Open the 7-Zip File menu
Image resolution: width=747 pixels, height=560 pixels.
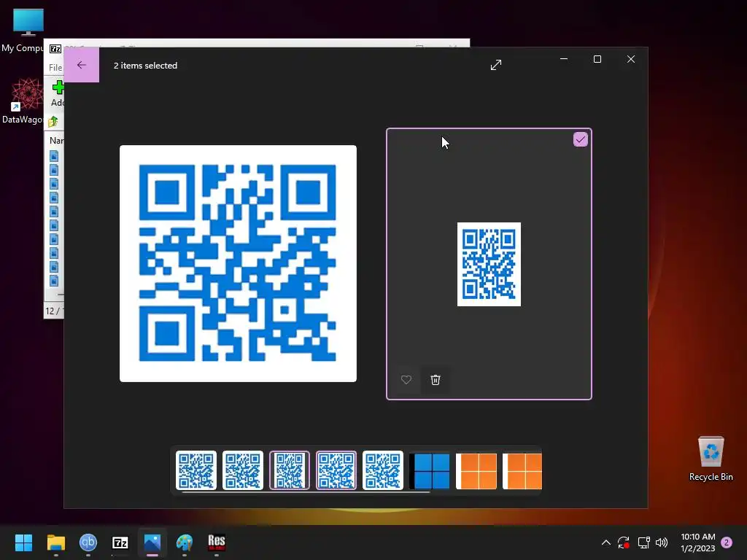(x=55, y=68)
